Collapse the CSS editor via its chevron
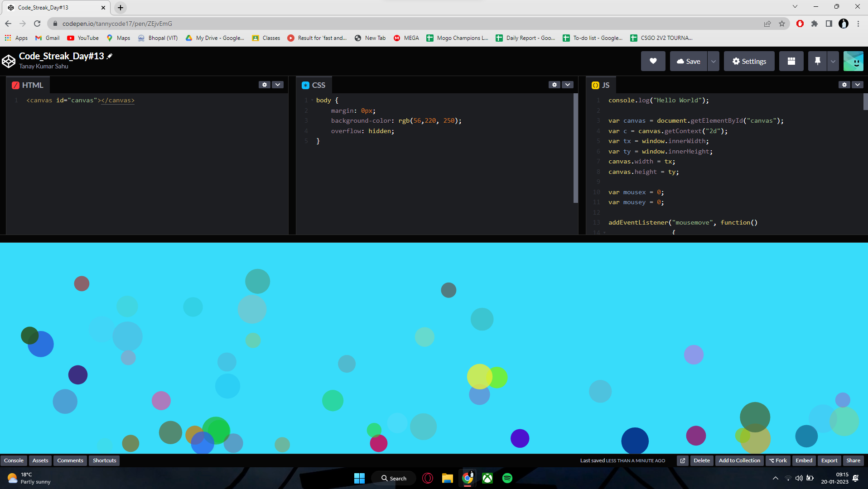The image size is (868, 489). tap(567, 85)
